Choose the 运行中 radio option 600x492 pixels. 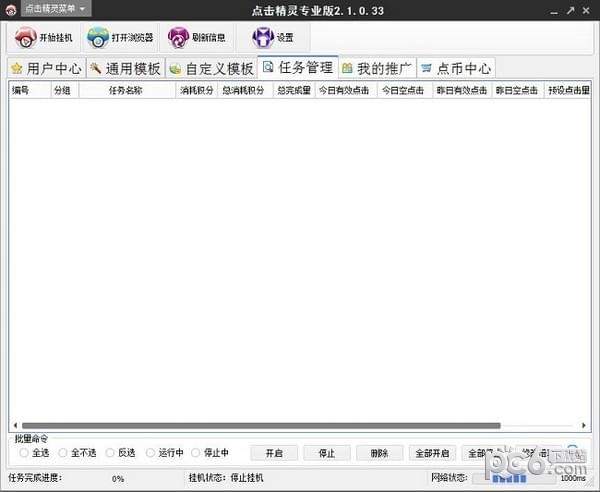tap(150, 453)
